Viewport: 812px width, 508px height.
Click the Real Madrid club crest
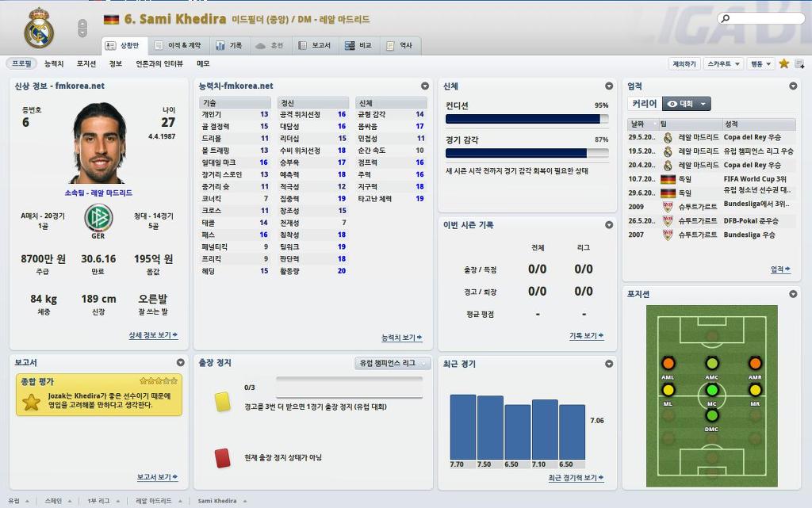click(x=39, y=28)
